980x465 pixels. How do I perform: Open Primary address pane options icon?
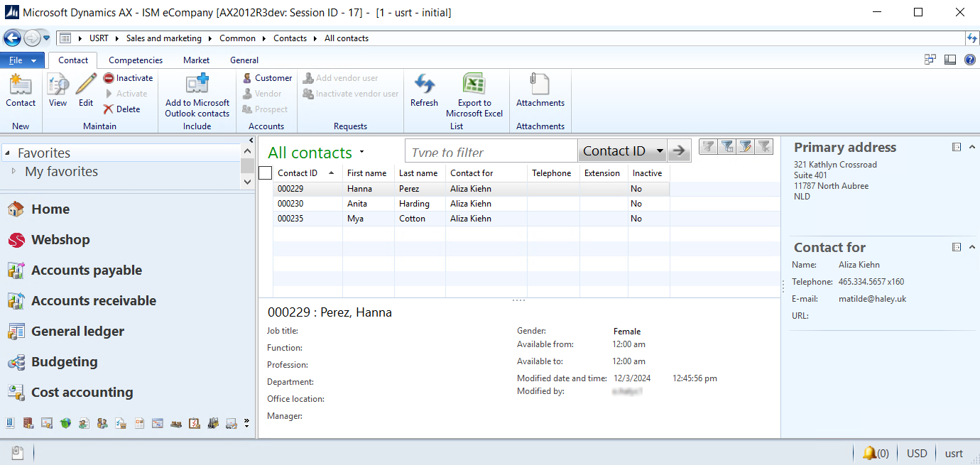[x=957, y=147]
